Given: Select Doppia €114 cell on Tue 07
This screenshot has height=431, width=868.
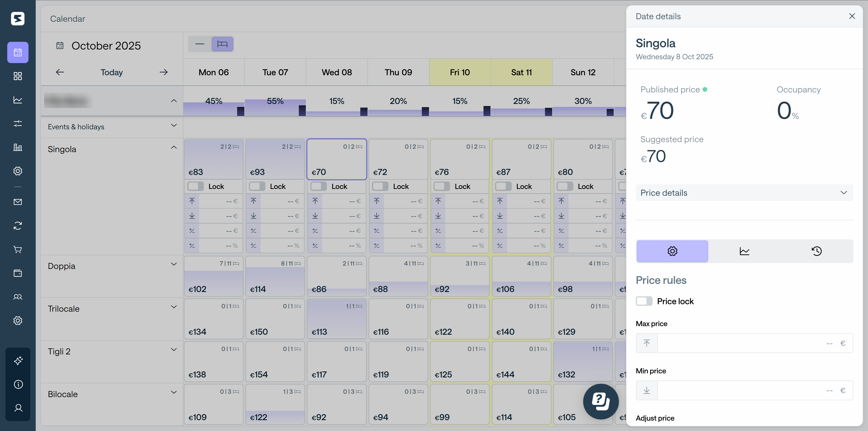Looking at the screenshot, I should point(275,276).
